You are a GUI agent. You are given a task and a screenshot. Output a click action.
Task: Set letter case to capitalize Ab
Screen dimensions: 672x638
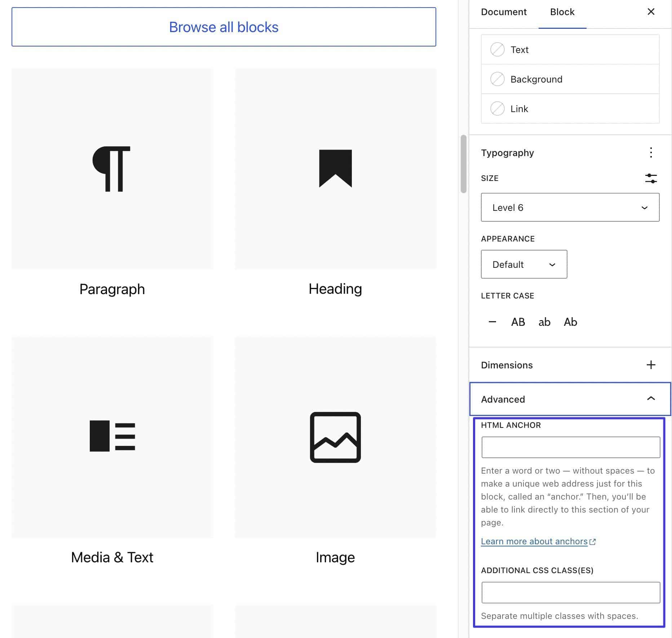(570, 322)
